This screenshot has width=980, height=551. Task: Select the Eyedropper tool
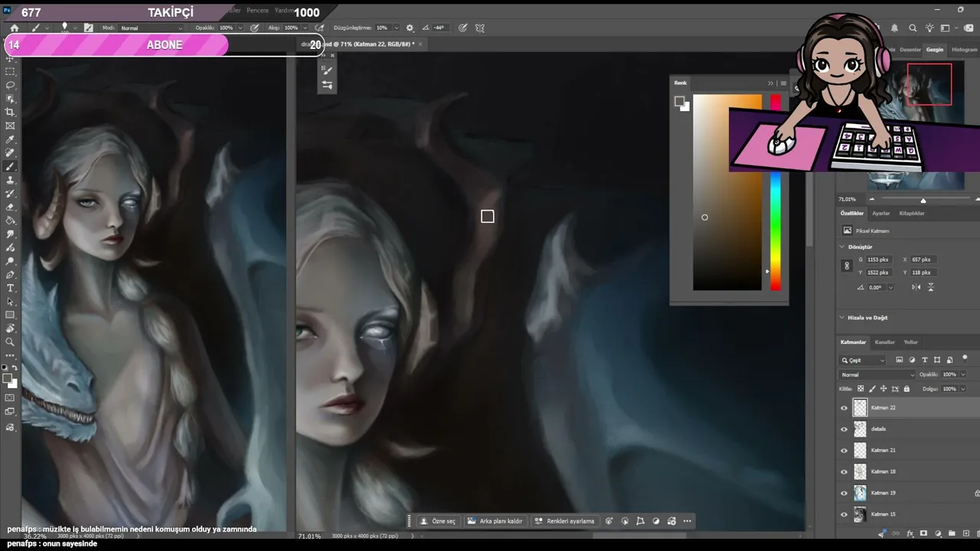point(10,140)
